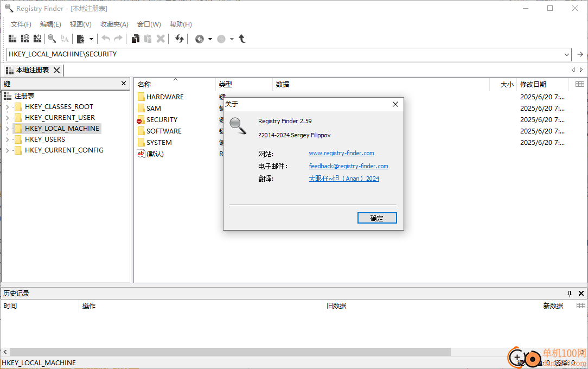Click the tab scroll right arrow
This screenshot has width=588, height=369.
click(581, 70)
